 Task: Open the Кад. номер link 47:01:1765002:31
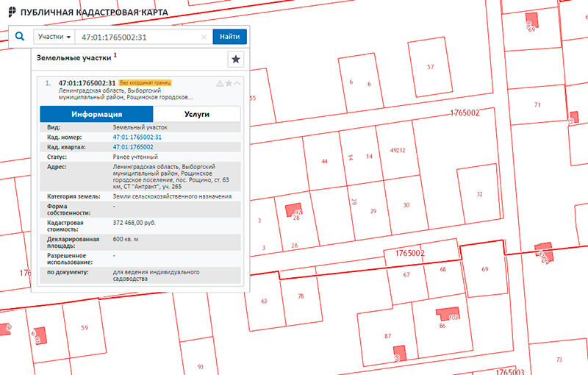coord(137,137)
